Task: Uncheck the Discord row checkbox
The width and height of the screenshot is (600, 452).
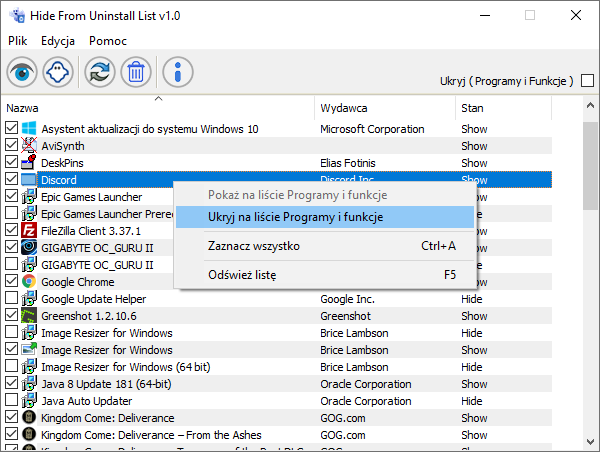Action: pyautogui.click(x=11, y=179)
